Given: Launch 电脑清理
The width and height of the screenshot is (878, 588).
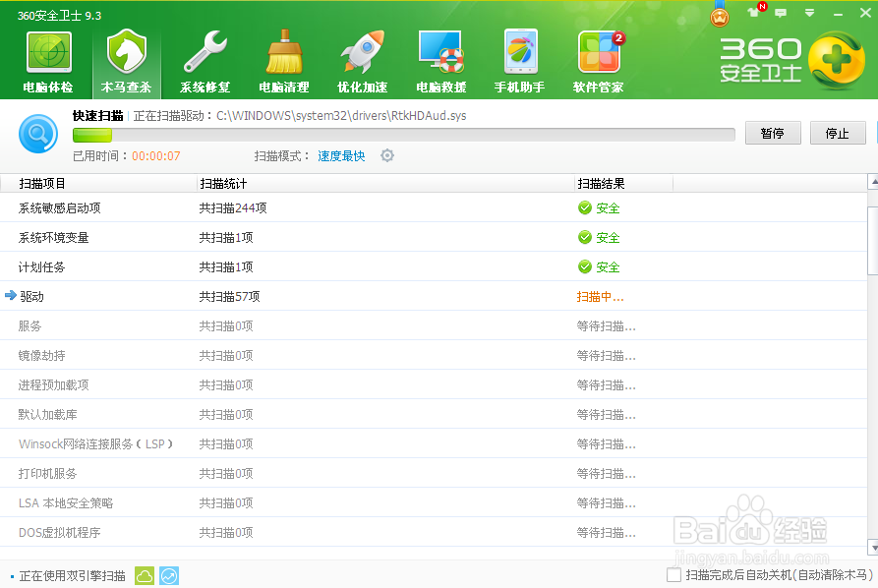Looking at the screenshot, I should point(284,59).
